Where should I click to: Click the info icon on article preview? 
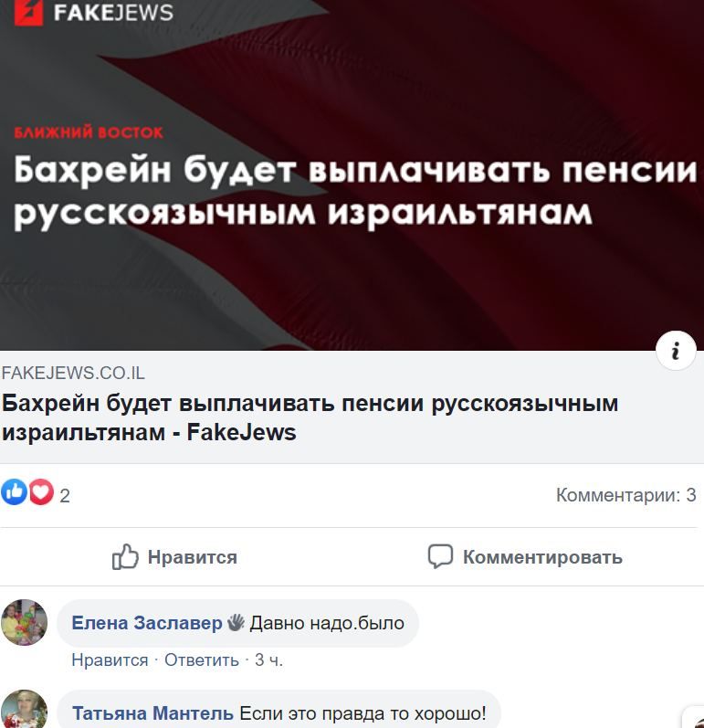pos(676,351)
